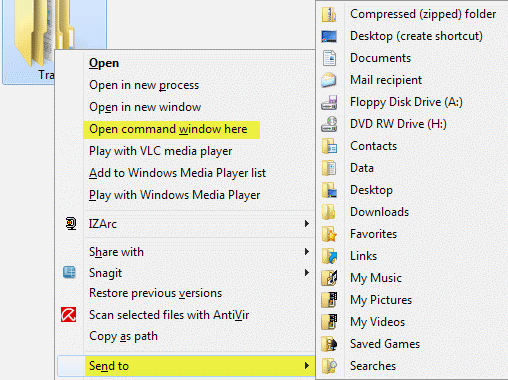Viewport: 508px width, 380px height.
Task: Select Open command window here
Action: (x=168, y=129)
